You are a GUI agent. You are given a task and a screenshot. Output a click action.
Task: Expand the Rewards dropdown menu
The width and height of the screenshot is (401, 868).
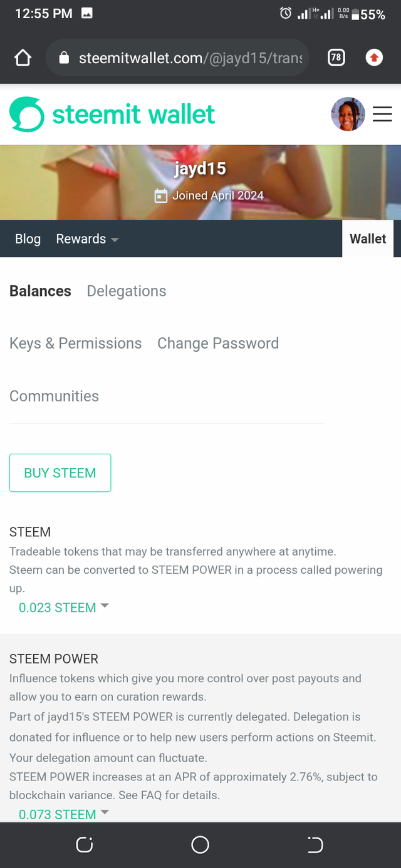(x=87, y=239)
